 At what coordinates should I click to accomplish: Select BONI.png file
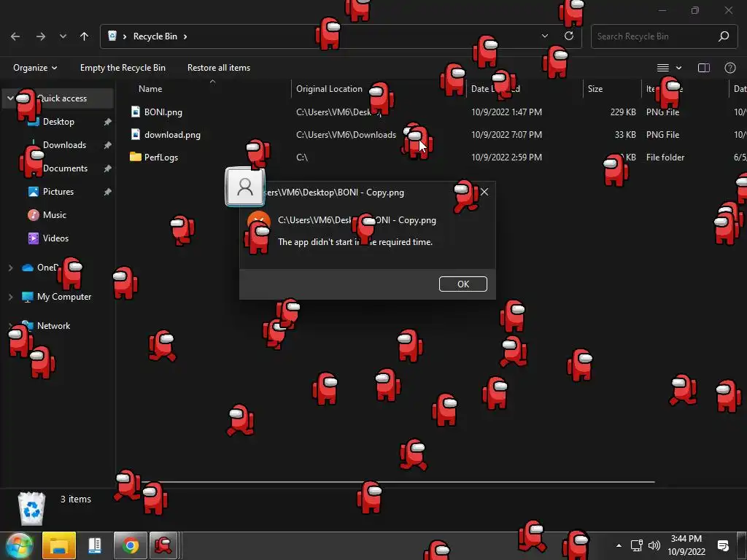(163, 112)
